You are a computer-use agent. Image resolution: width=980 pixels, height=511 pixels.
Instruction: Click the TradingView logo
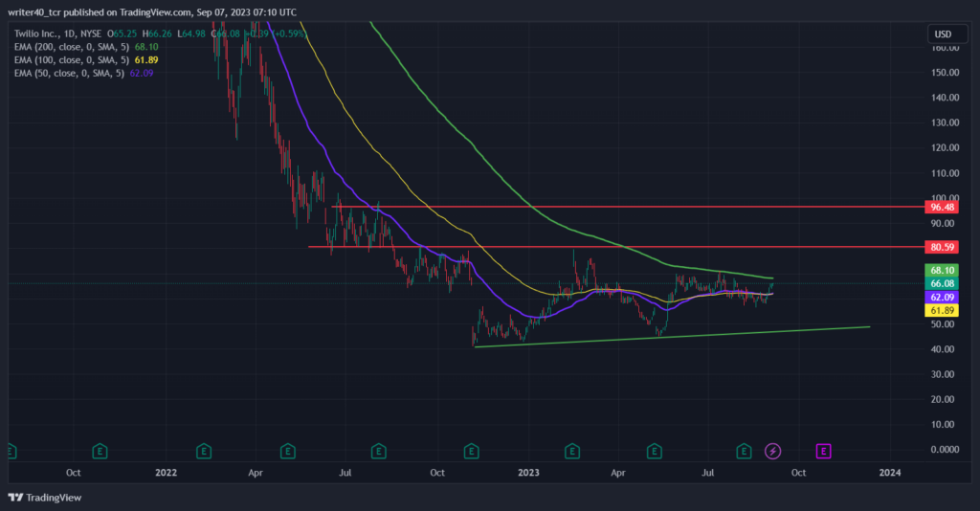click(x=45, y=498)
